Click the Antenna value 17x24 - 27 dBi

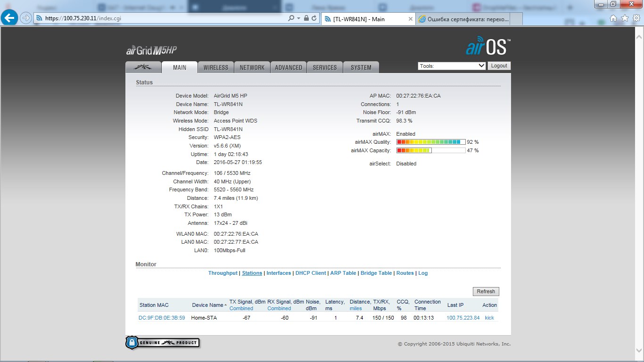(231, 223)
